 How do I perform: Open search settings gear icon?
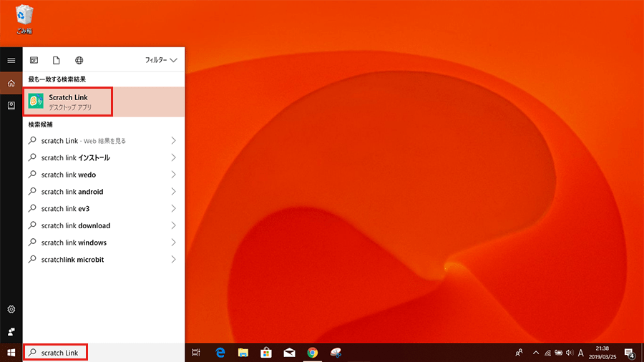[x=11, y=309]
